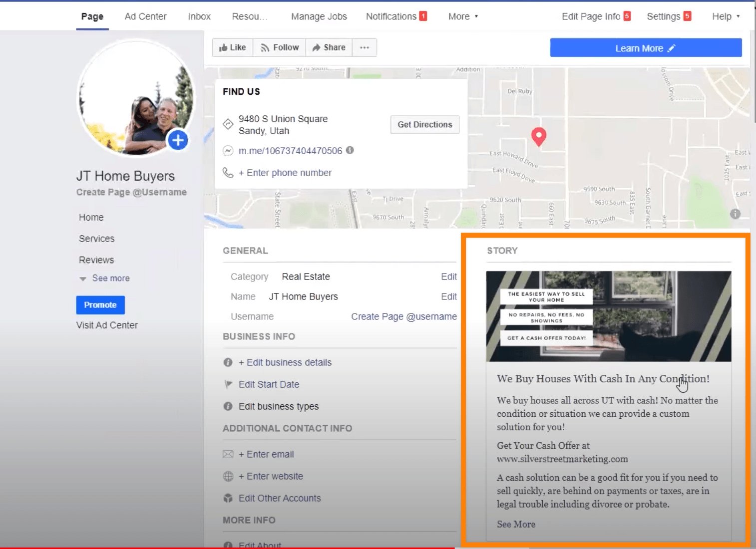This screenshot has width=756, height=549.
Task: Click envelope icon beside Enter email
Action: point(228,454)
